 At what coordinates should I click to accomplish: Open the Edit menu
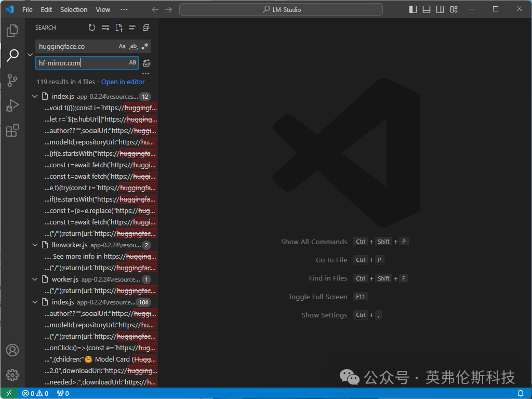(46, 9)
